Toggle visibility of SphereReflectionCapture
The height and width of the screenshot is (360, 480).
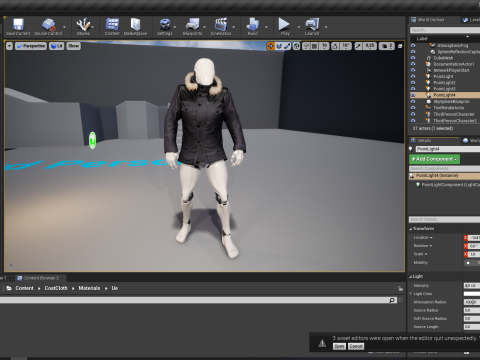click(x=413, y=52)
